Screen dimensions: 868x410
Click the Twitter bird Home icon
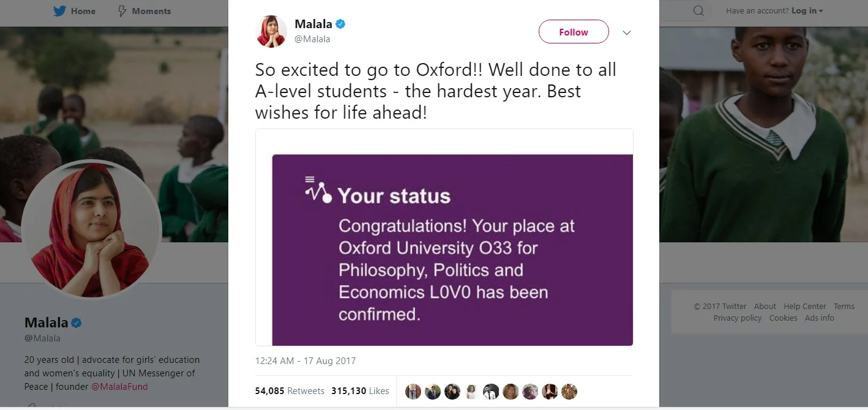[59, 11]
